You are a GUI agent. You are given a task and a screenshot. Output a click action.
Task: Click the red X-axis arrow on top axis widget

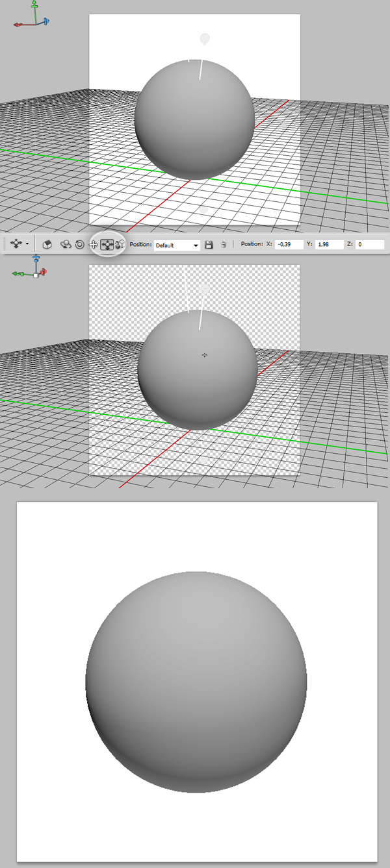pyautogui.click(x=18, y=24)
